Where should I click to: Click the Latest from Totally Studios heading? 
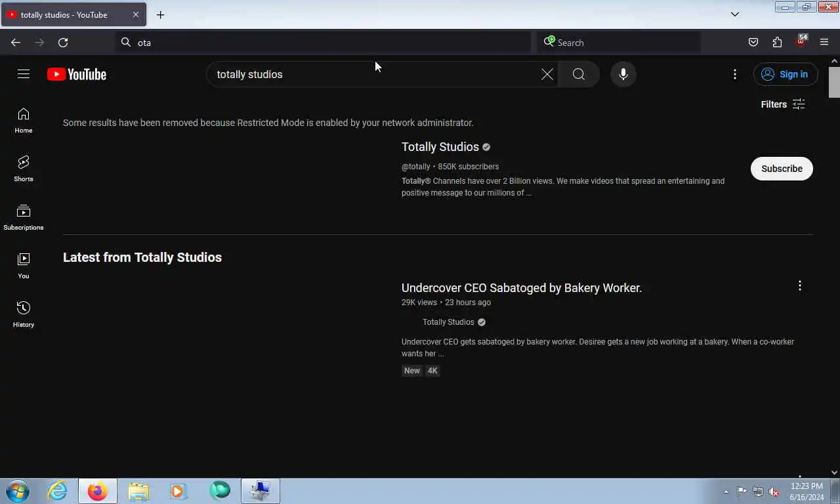[x=142, y=257]
